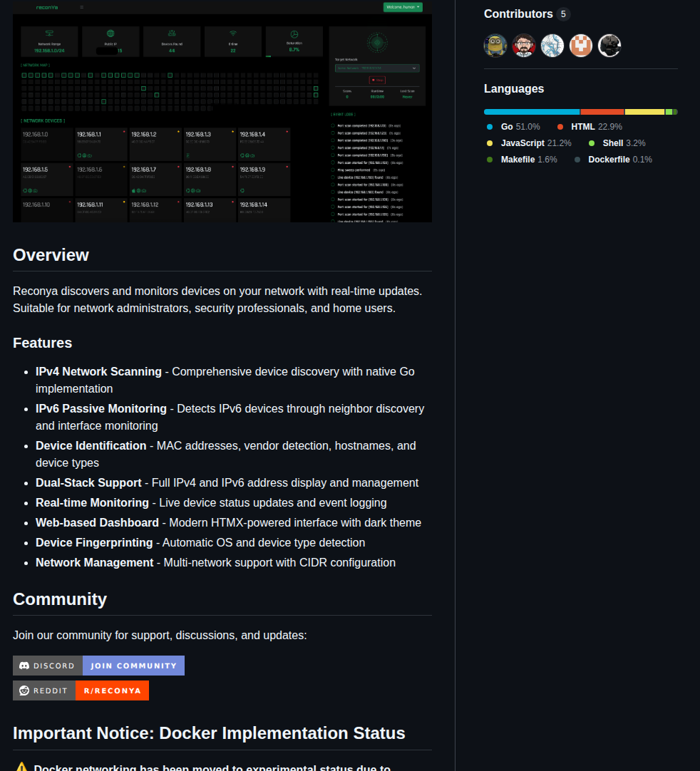700x771 pixels.
Task: Open the black-and-white photo contributor profile
Action: click(x=609, y=46)
